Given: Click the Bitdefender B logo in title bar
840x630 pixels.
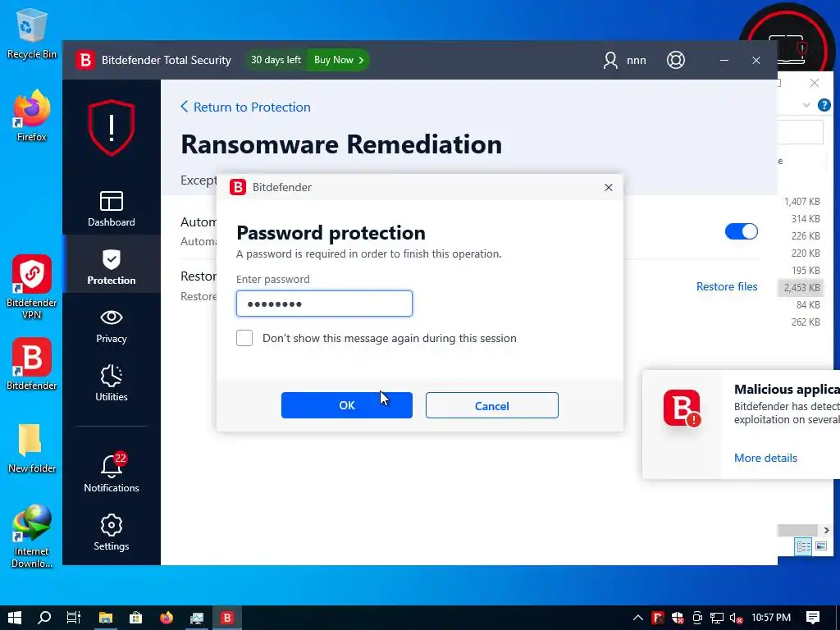Looking at the screenshot, I should tap(85, 60).
